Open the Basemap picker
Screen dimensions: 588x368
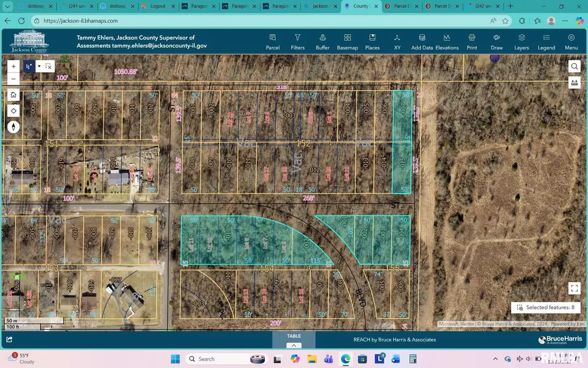coord(347,41)
